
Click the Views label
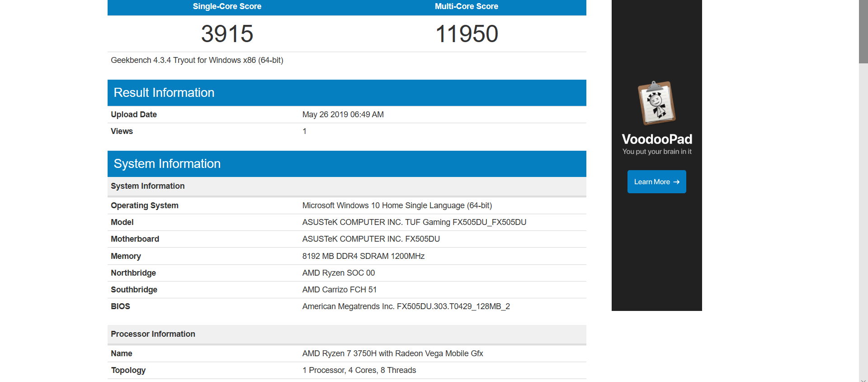(x=122, y=131)
